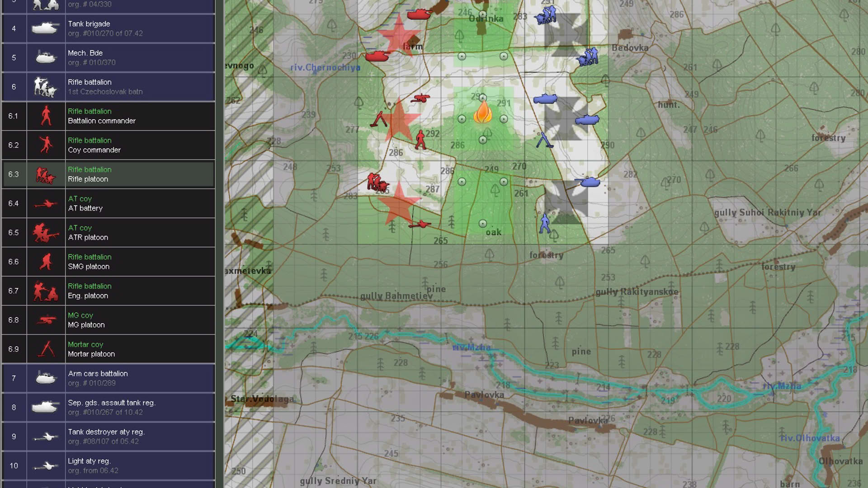Click the SMG platoon red soldier icon

point(46,262)
